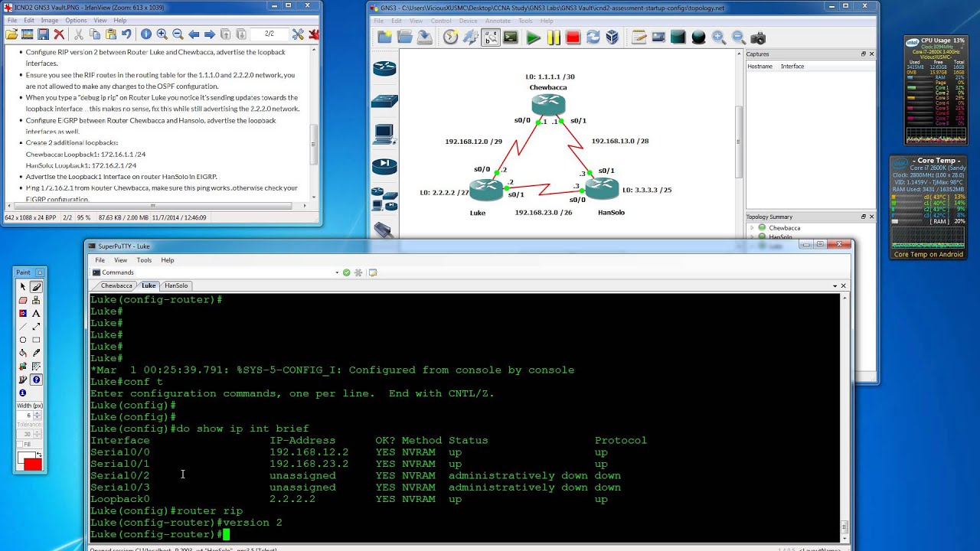The width and height of the screenshot is (980, 551).
Task: Click the GNS3 VirtualBox cube icon
Action: pos(612,37)
